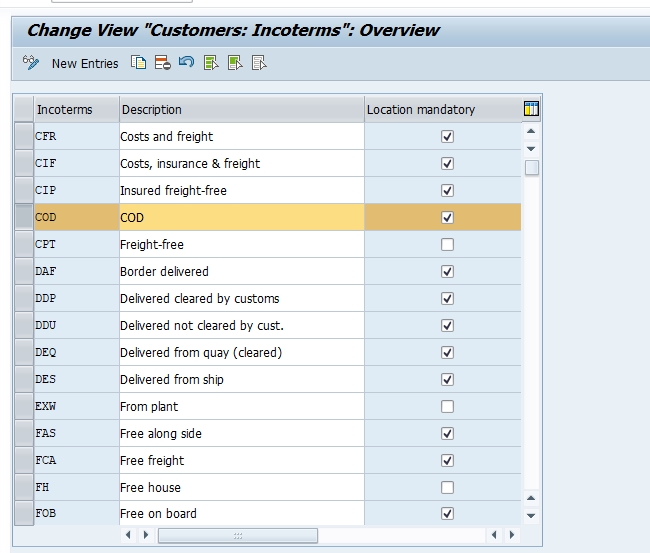650x553 pixels.
Task: Click the vertical scrollbar thumb
Action: tap(531, 168)
